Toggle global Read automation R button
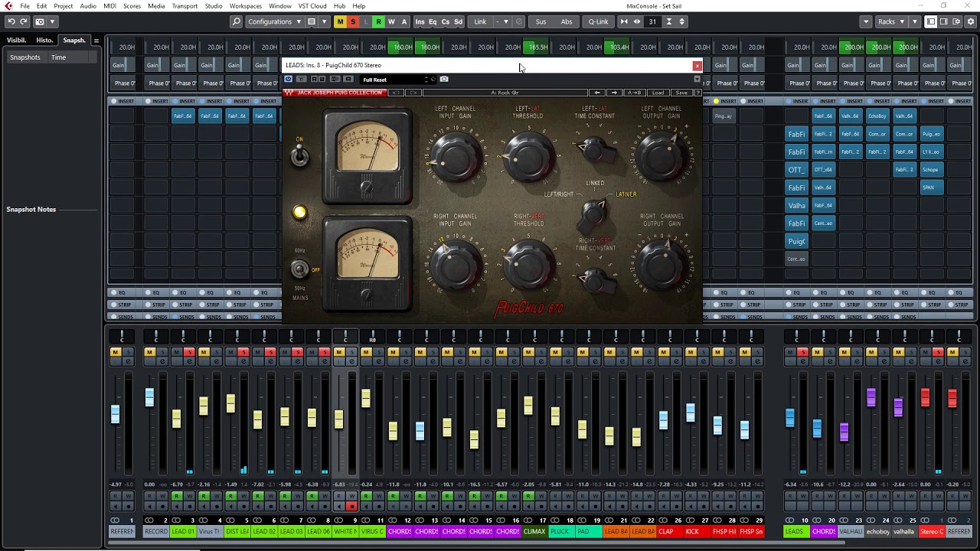980x551 pixels. point(378,21)
